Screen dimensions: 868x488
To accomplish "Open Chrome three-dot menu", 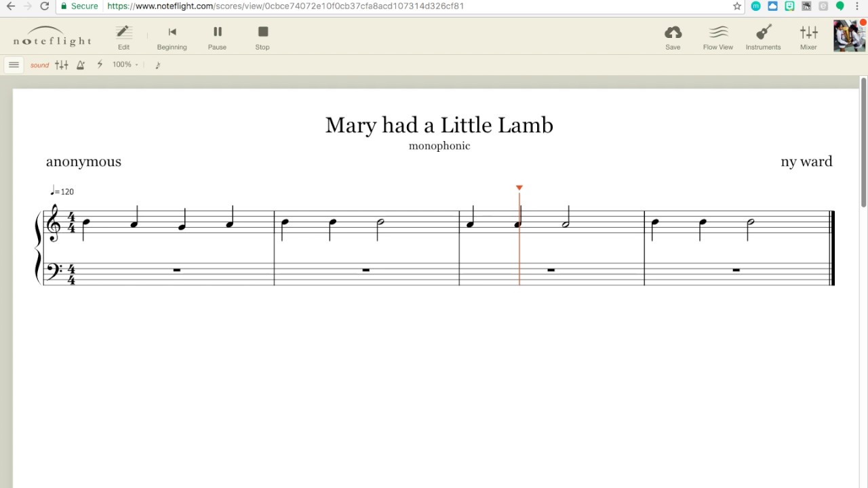I will 858,6.
